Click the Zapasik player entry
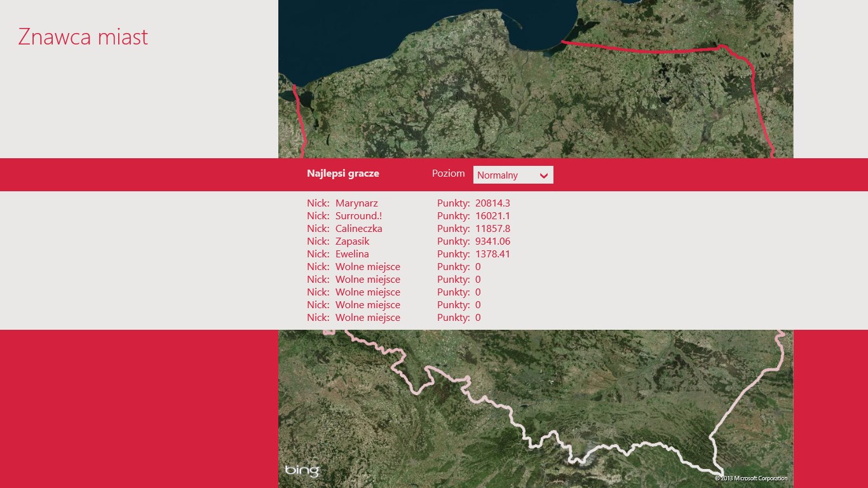 pyautogui.click(x=352, y=241)
